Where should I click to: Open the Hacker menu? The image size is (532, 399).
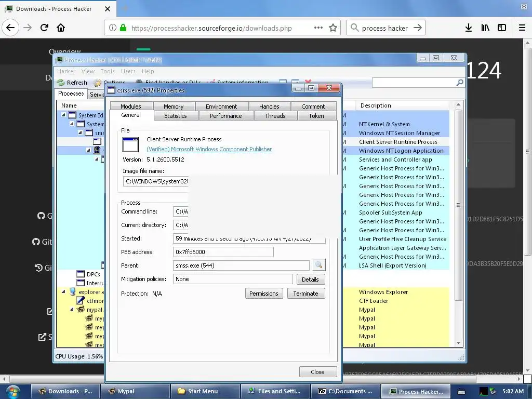(66, 71)
